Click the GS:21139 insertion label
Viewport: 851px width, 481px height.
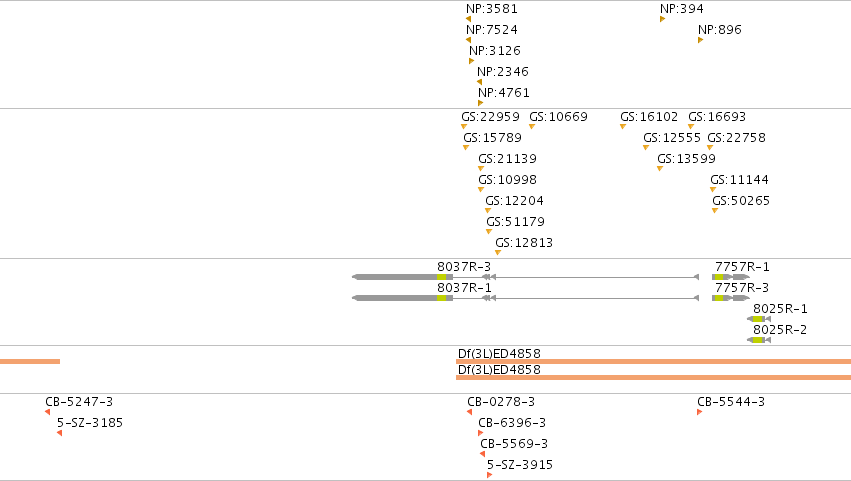coord(507,159)
